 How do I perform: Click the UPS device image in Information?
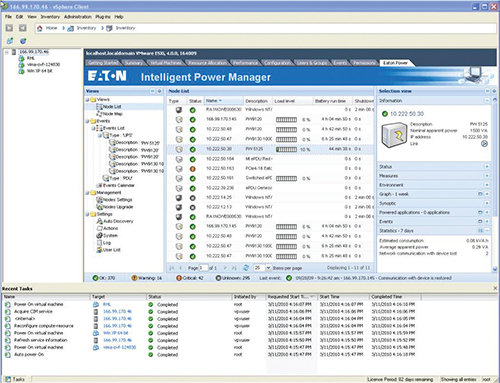394,135
